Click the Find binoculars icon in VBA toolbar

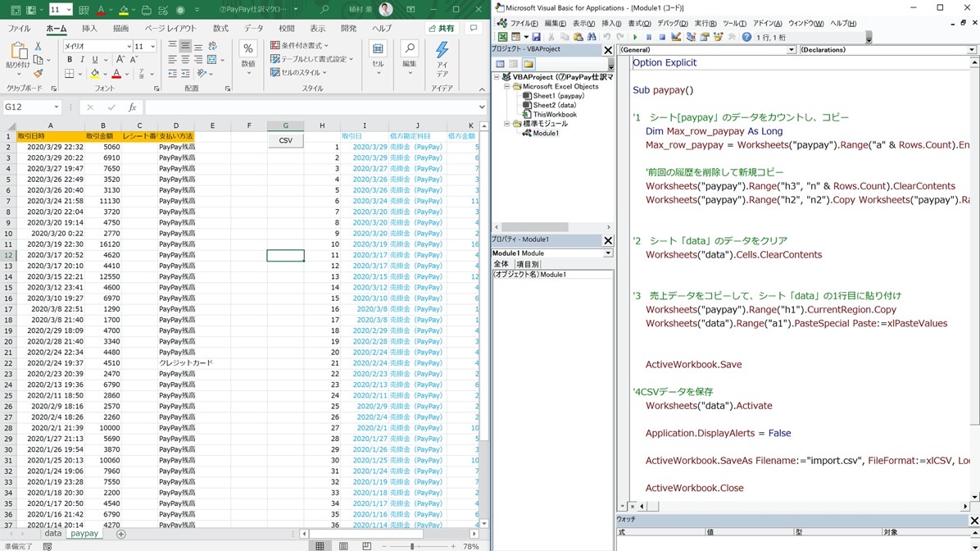pyautogui.click(x=592, y=37)
